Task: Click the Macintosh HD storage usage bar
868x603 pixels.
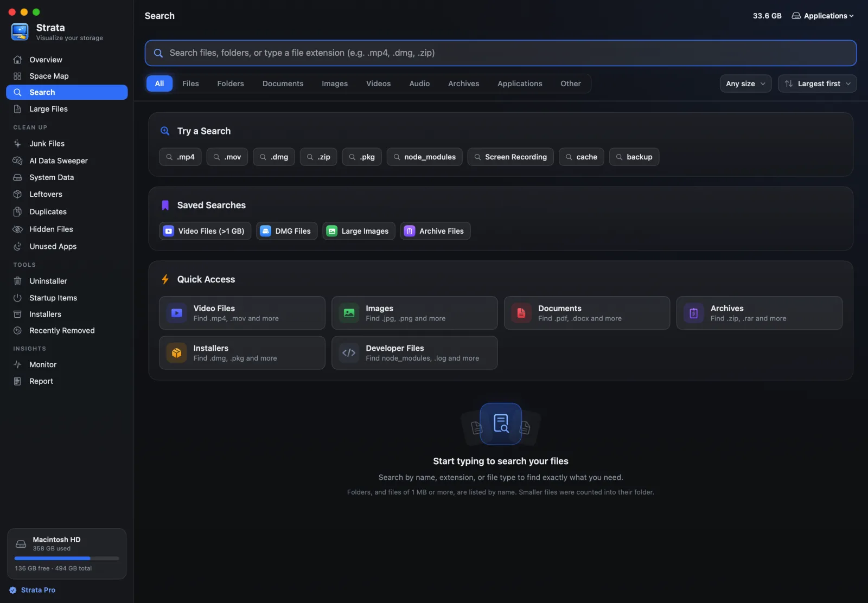Action: (67, 558)
